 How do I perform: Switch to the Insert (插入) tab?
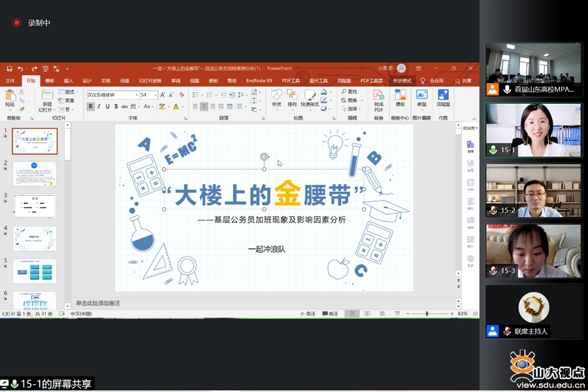tap(68, 81)
